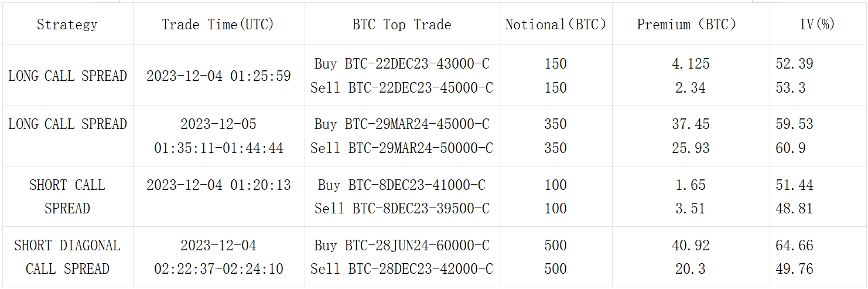Click Sell BTC-28DEC23-42000-C trade
The width and height of the screenshot is (868, 289).
click(402, 269)
